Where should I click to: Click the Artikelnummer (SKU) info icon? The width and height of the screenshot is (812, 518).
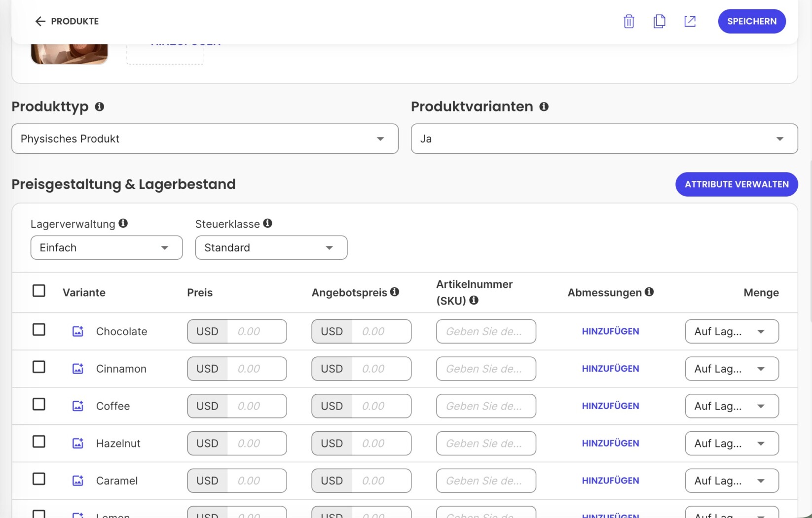point(474,300)
